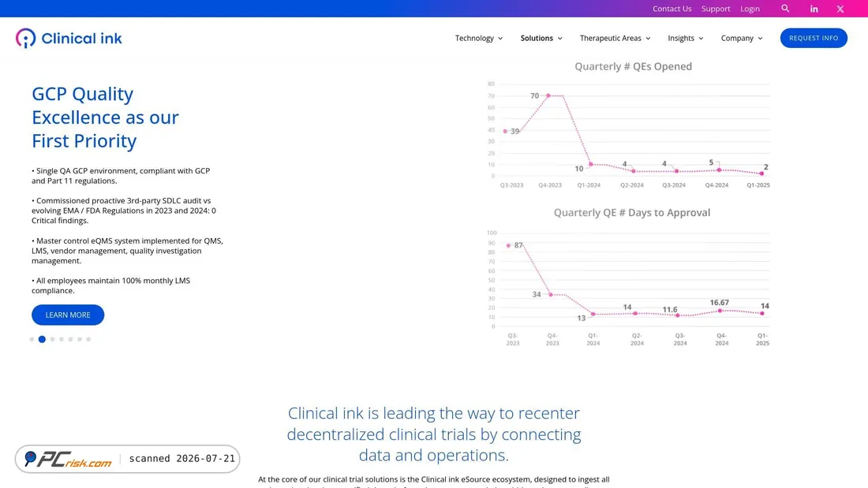Click the Clinical ink logo

tap(69, 38)
